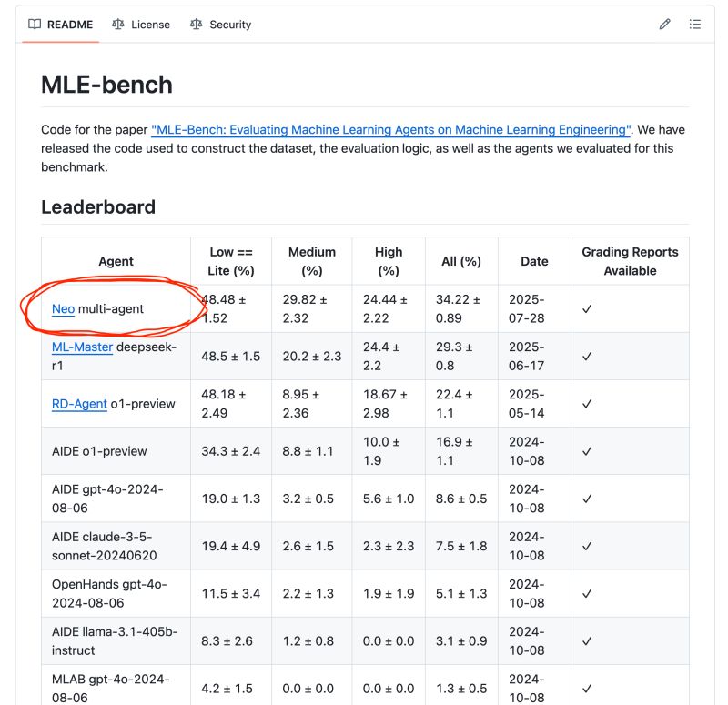Click the checkmark in the Neo row
728x705 pixels.
[x=587, y=309]
